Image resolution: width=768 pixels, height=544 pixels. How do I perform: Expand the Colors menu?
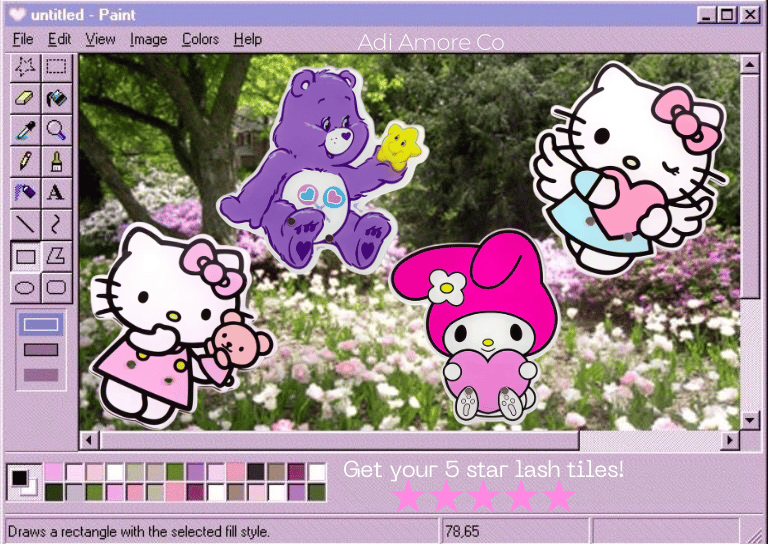[200, 39]
